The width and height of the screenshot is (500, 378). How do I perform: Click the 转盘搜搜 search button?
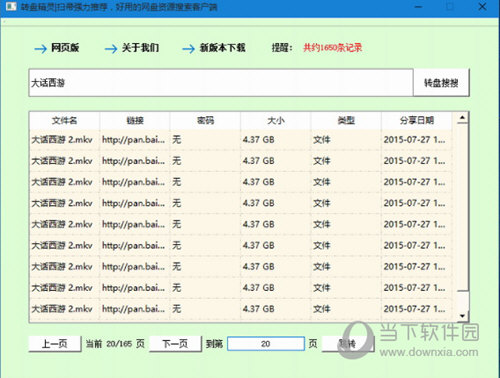click(441, 83)
